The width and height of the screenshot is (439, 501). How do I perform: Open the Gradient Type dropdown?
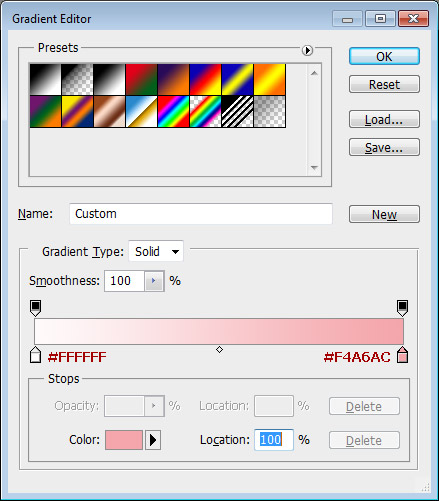156,251
